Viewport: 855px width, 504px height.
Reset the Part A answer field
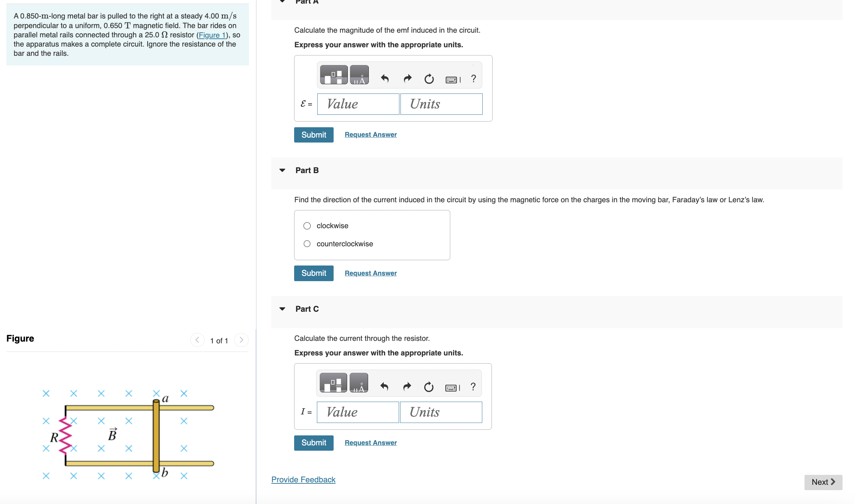tap(429, 79)
